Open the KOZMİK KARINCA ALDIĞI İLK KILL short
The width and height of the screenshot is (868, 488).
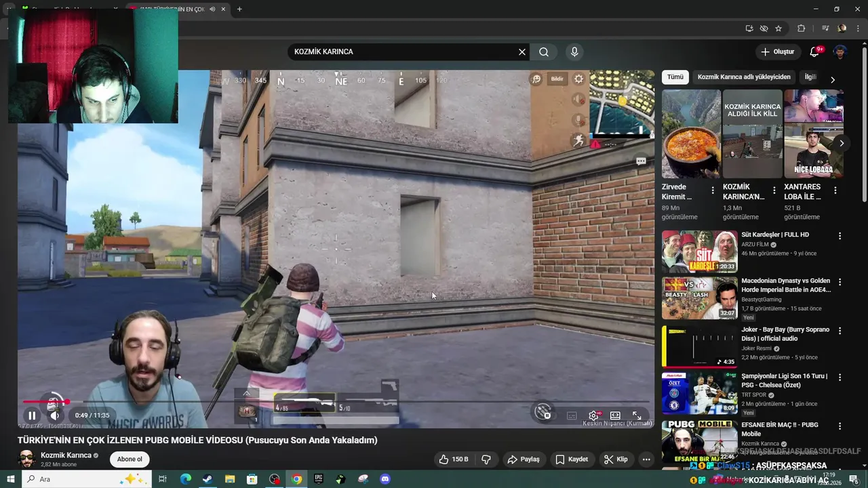click(x=752, y=134)
